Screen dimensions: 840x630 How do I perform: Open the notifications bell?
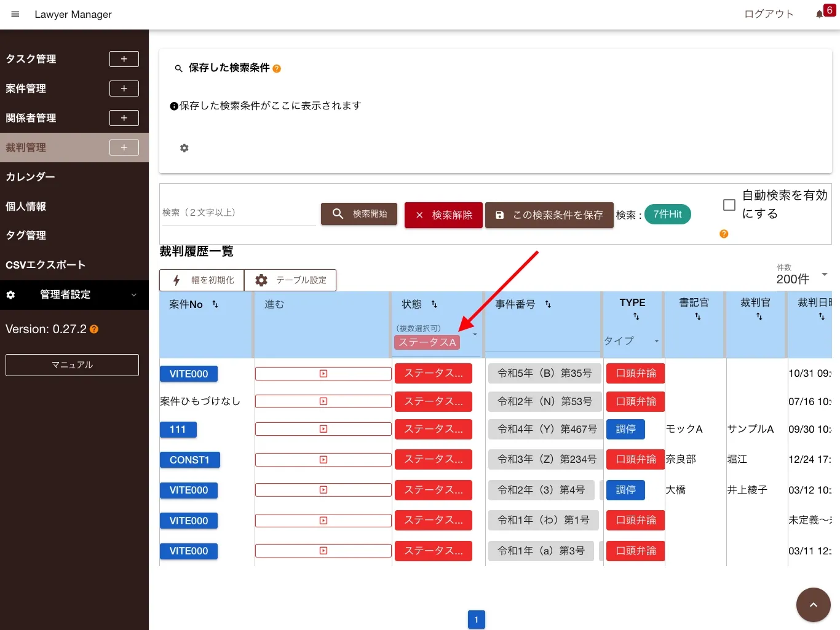pyautogui.click(x=819, y=14)
